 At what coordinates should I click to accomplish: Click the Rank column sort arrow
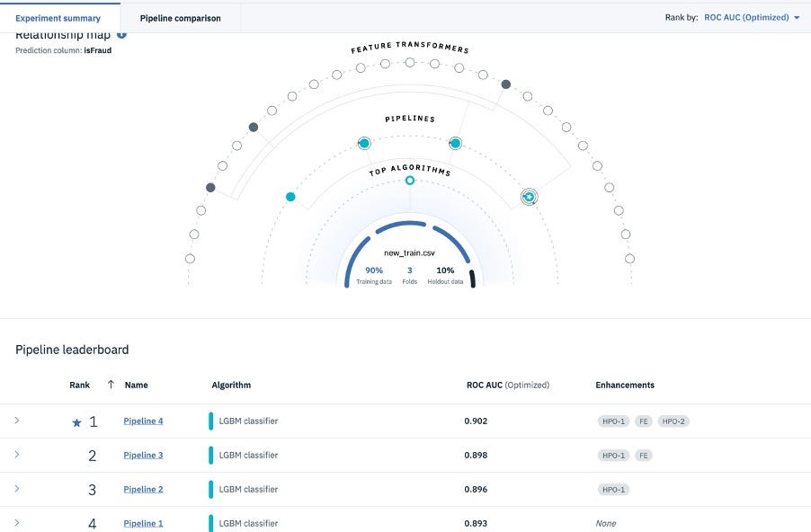pos(110,385)
